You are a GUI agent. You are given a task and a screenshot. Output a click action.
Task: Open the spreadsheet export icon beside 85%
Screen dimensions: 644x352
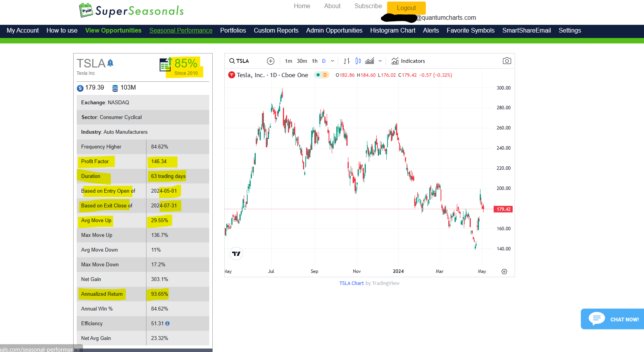pos(166,64)
